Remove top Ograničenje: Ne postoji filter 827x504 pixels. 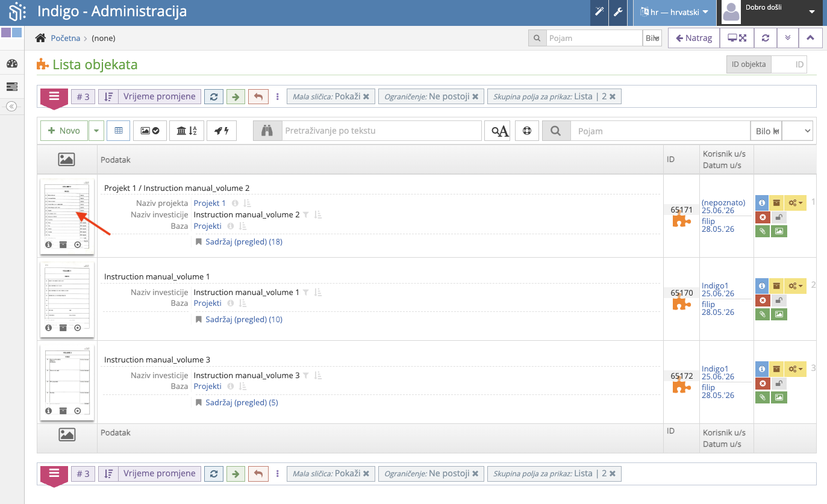pyautogui.click(x=475, y=96)
